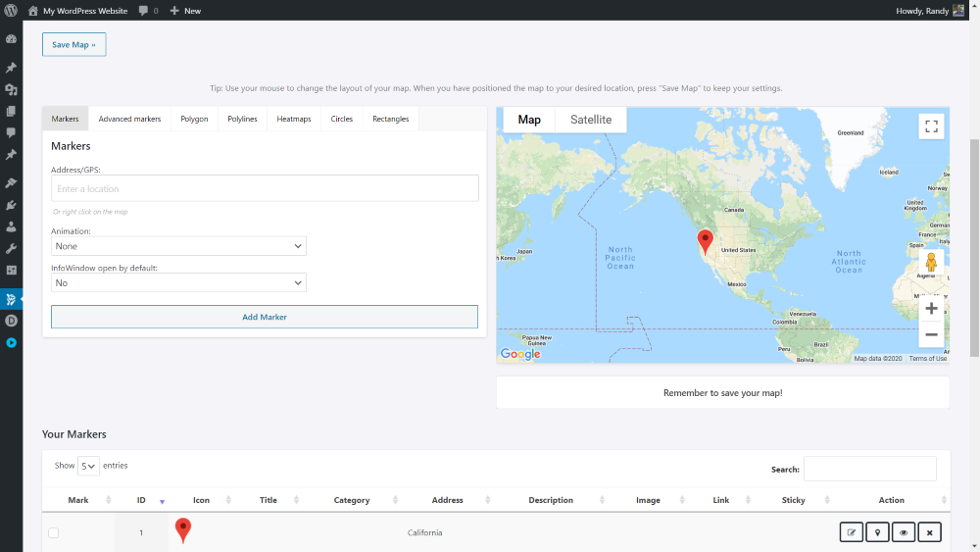Switch to the Rectangles tab
Screen dimensions: 980x552
[391, 119]
